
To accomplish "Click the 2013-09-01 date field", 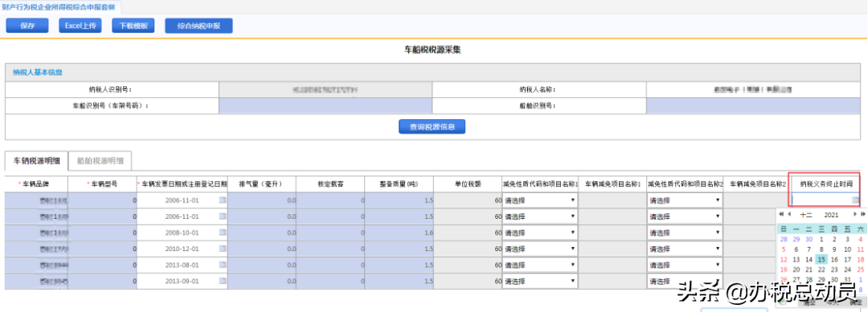I will [182, 282].
